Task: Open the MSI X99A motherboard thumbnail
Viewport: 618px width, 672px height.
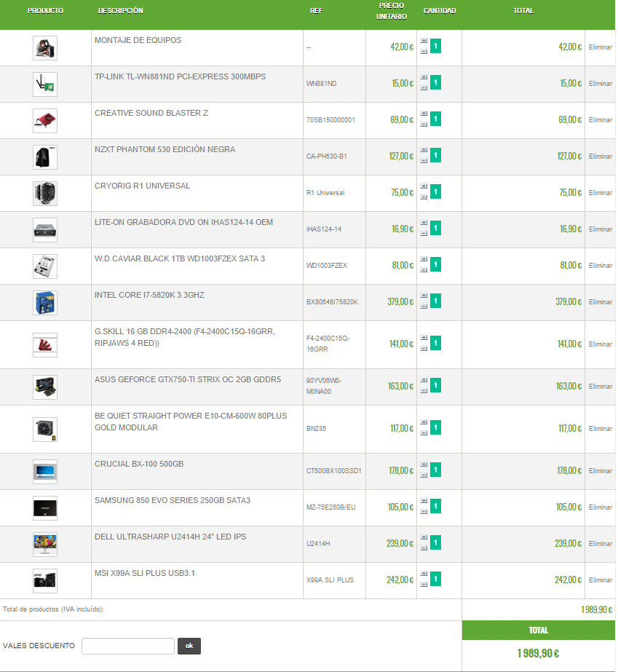Action: click(45, 581)
